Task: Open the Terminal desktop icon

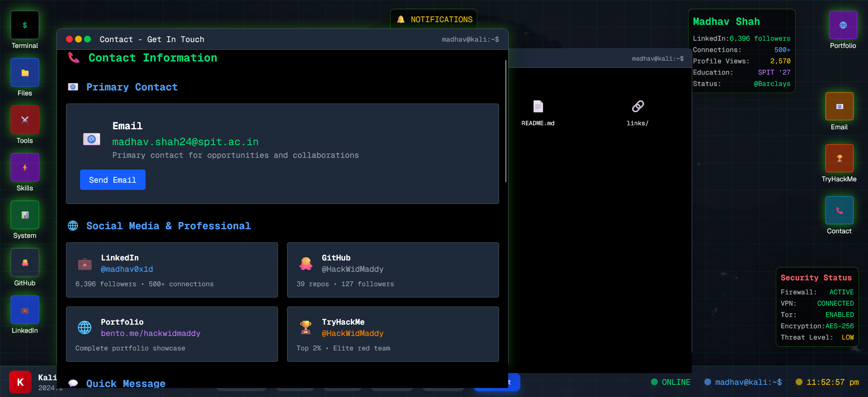Action: point(25,25)
